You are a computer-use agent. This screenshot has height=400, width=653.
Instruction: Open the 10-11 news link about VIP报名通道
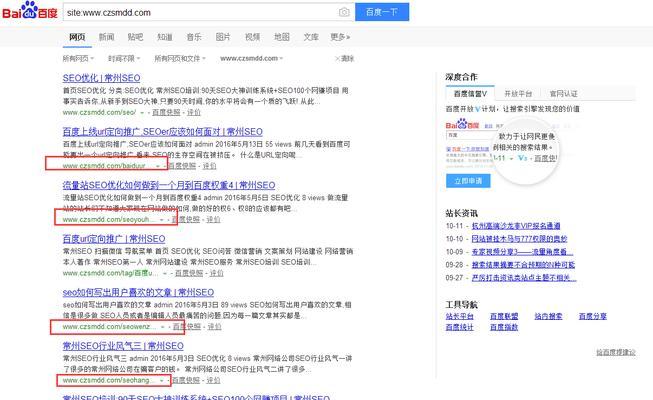coord(516,226)
